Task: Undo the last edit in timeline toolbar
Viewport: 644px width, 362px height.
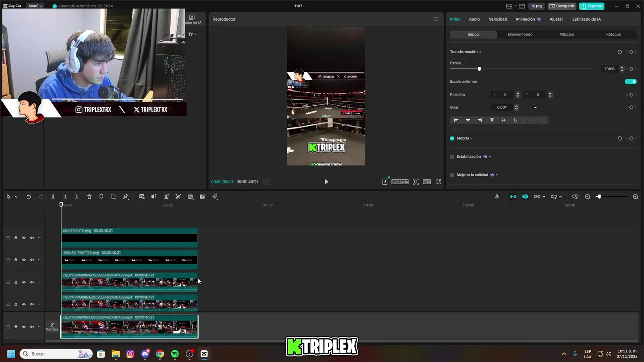Action: 29,197
